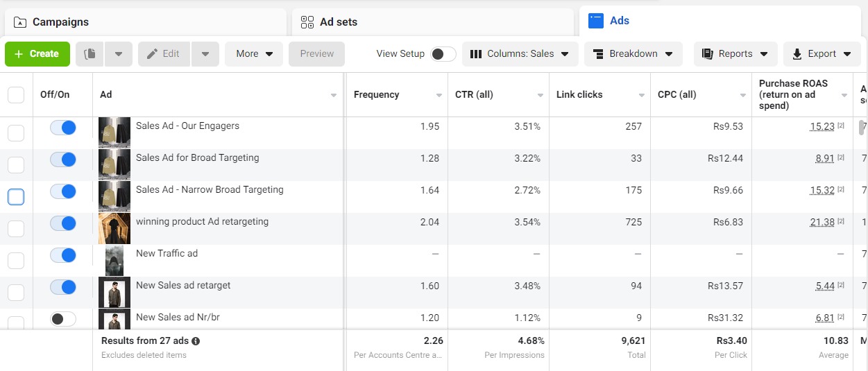
Task: Click the duplicate ad icon button
Action: pos(90,54)
